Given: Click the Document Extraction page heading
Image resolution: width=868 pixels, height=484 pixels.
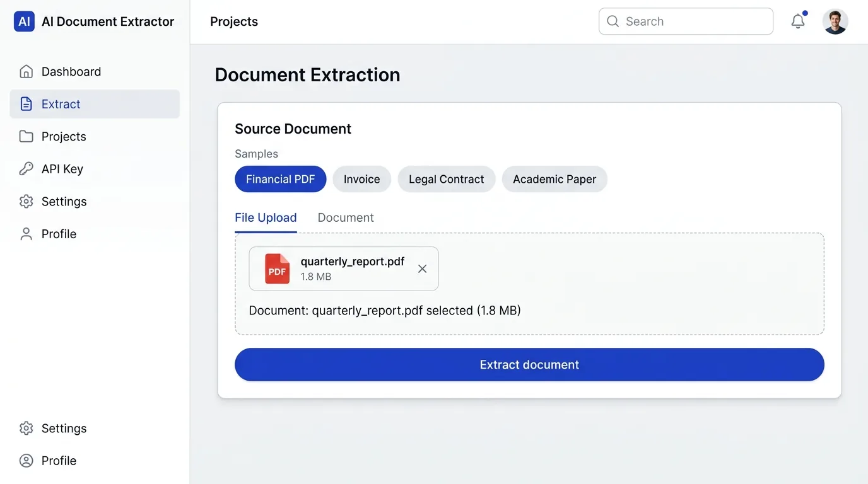Looking at the screenshot, I should pos(307,74).
